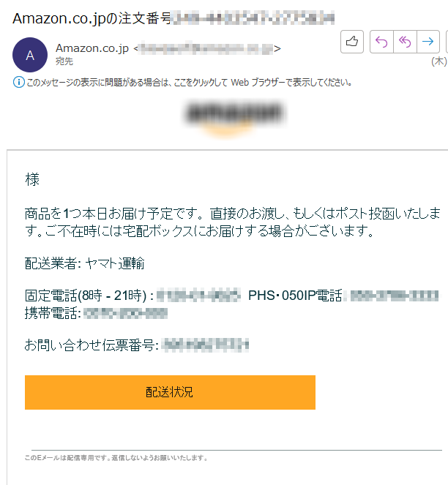Screen dimensions: 448x485
Task: Forward this message with the arrow icon
Action: [428, 42]
